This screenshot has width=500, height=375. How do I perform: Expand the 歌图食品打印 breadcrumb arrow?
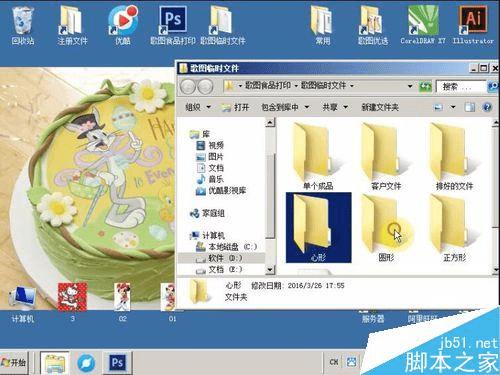(x=296, y=86)
